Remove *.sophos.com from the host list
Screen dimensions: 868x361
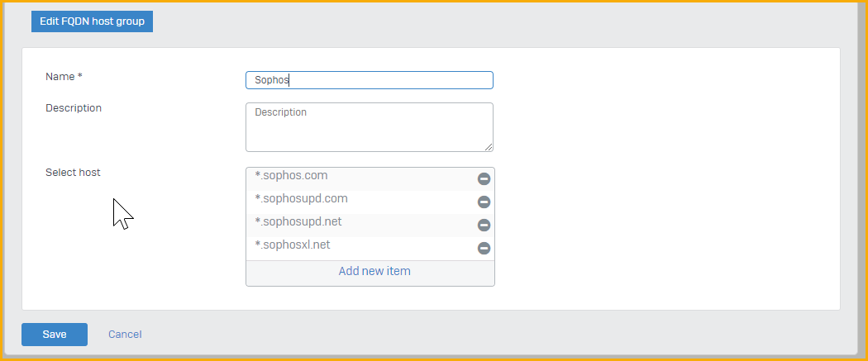coord(484,178)
